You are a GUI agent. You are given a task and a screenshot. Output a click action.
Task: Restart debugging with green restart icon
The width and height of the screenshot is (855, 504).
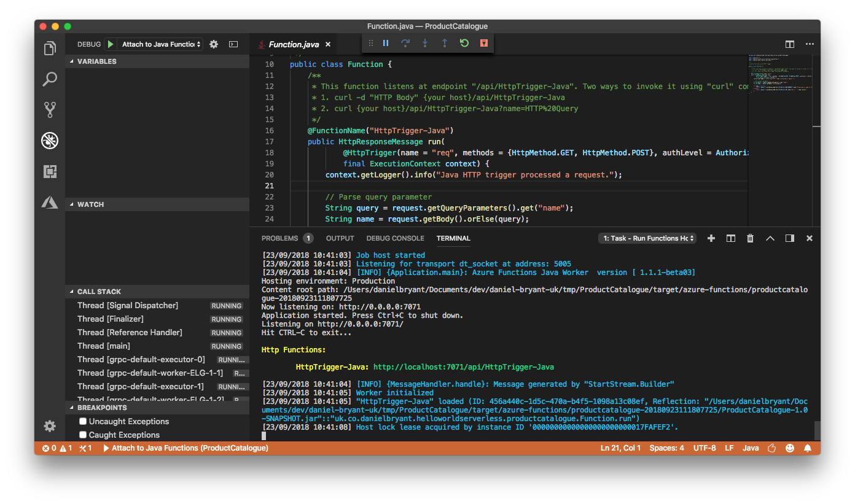(464, 43)
